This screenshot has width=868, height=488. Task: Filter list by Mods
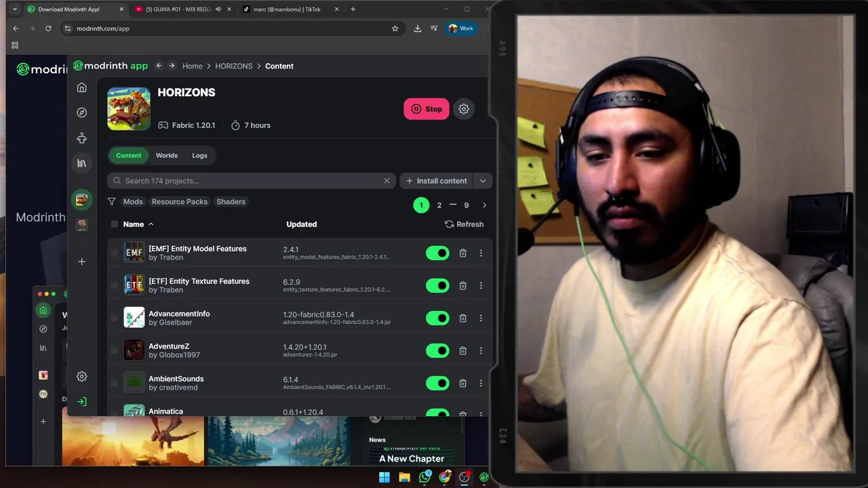133,201
